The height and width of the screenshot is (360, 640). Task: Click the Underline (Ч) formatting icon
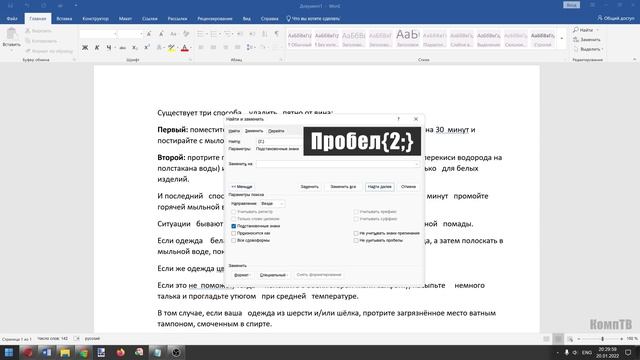tap(109, 48)
